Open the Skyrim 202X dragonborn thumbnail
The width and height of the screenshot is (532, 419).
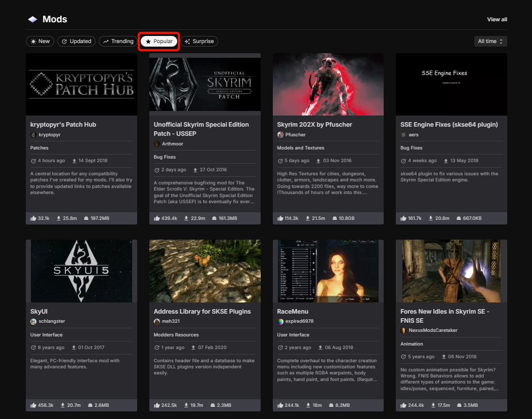click(328, 84)
